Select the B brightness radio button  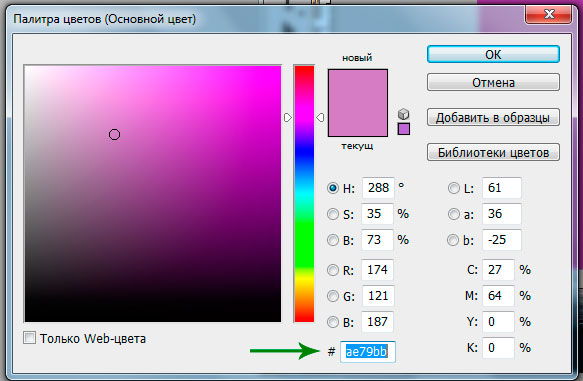tap(333, 240)
